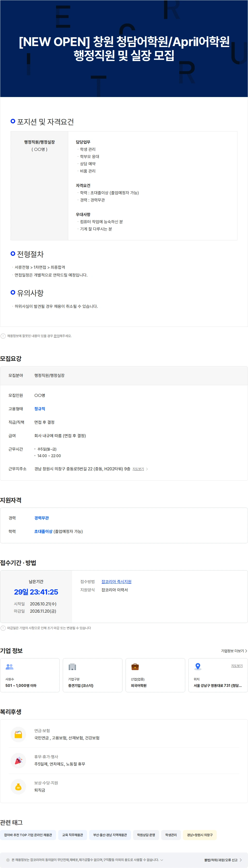Screen dimensions: 248x868
Task: Click the pension and insurance folder icon
Action: [19, 734]
